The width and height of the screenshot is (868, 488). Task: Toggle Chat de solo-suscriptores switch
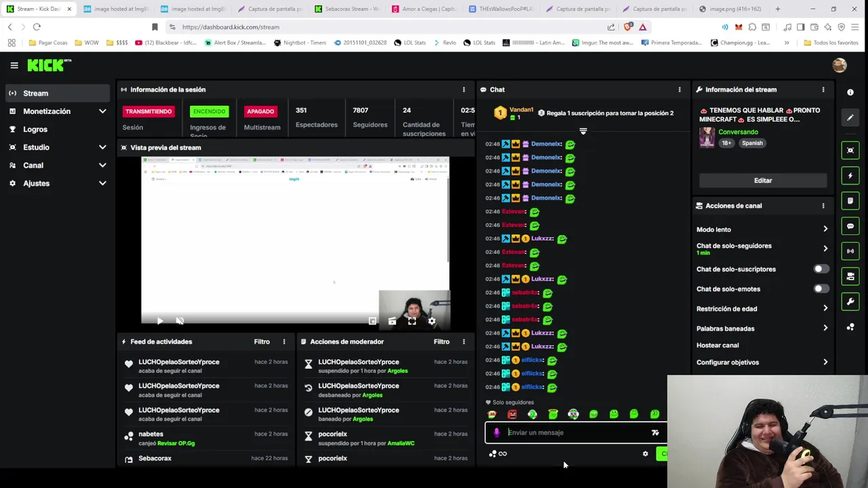821,269
